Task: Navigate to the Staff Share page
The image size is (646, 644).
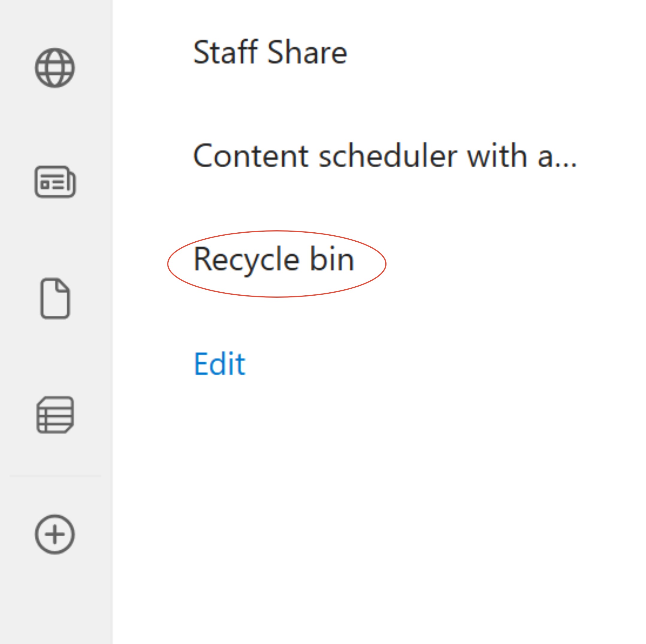Action: (270, 52)
